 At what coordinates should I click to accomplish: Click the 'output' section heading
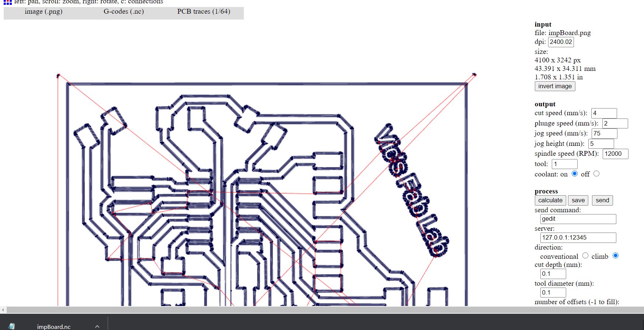(x=545, y=104)
